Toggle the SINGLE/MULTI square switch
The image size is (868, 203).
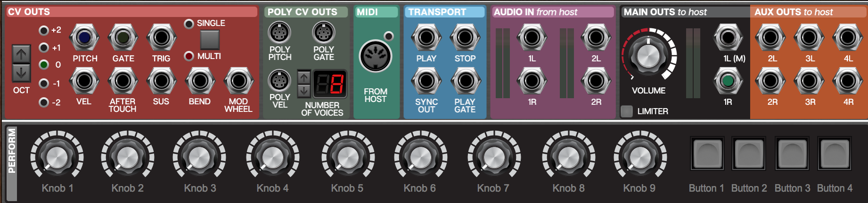pos(210,40)
